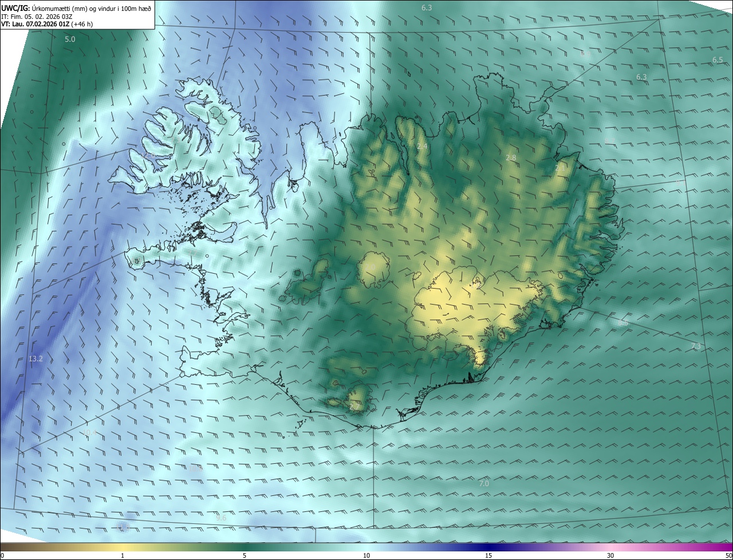The image size is (733, 560).
Task: Click the 2.8 value label over northeast Iceland
Action: 511,157
